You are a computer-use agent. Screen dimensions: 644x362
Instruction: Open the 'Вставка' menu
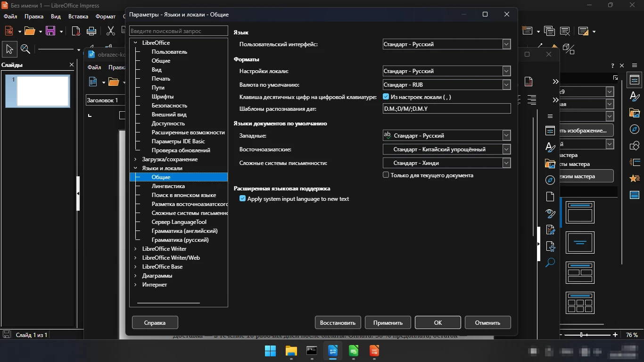[78, 16]
